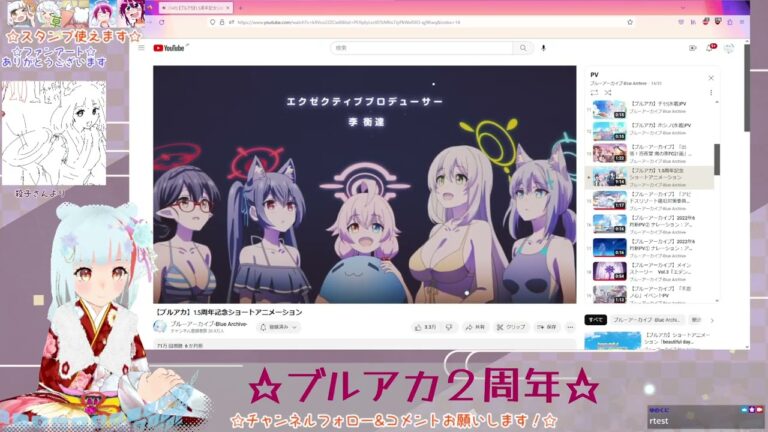Reload the page in the browser
This screenshot has width=768, height=432.
(161, 22)
